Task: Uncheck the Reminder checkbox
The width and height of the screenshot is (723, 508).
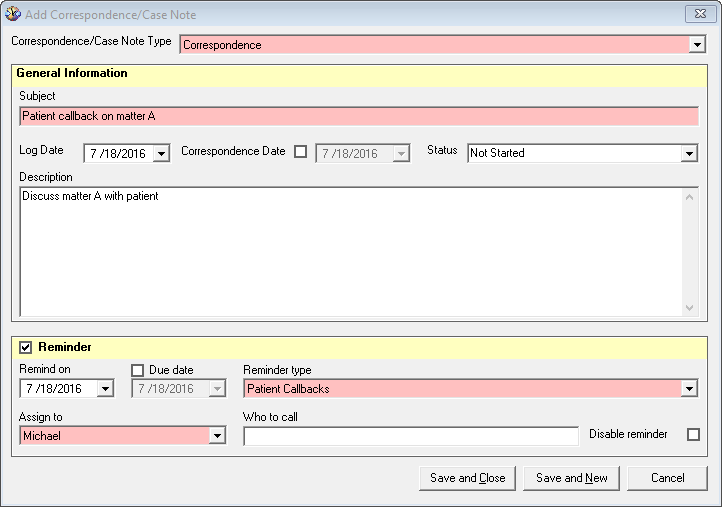Action: pos(25,347)
